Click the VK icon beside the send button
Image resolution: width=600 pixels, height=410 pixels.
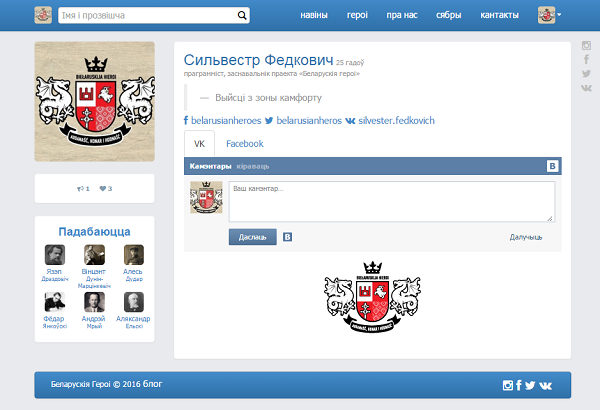tap(288, 237)
